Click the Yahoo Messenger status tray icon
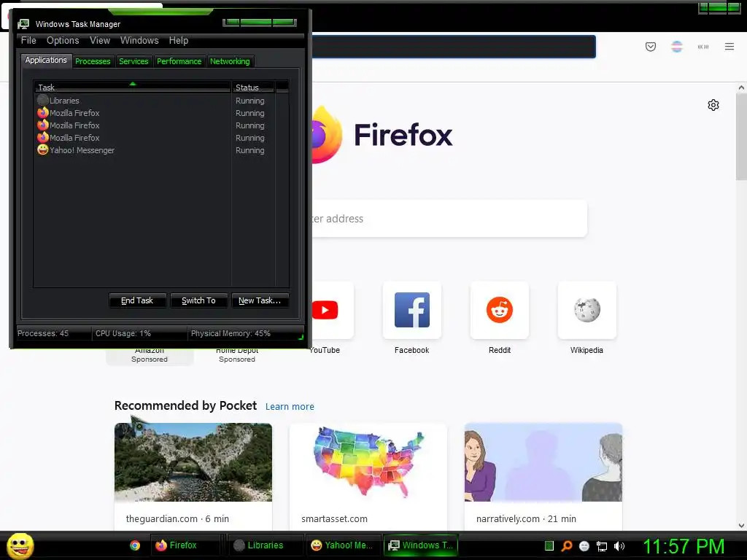This screenshot has width=747, height=560. 584,546
